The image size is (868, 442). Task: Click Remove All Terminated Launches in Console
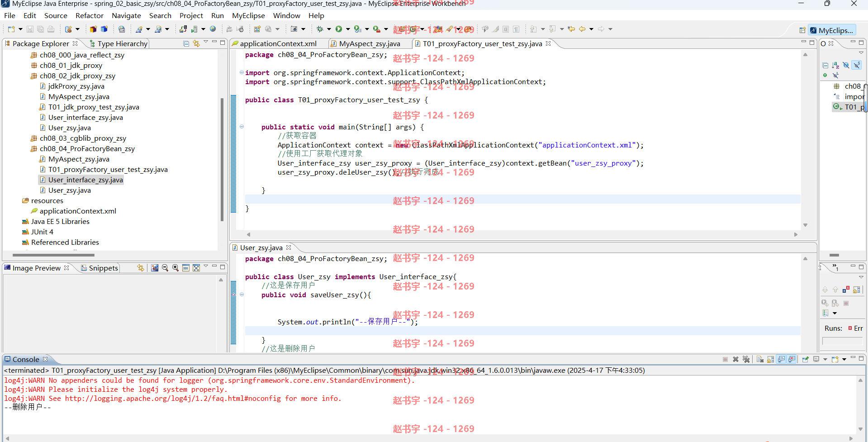tap(746, 359)
